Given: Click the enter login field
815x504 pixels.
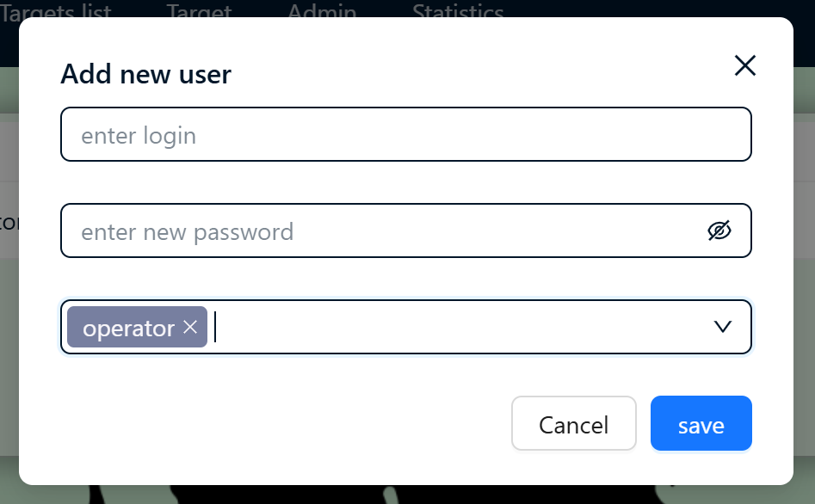Looking at the screenshot, I should coord(406,134).
